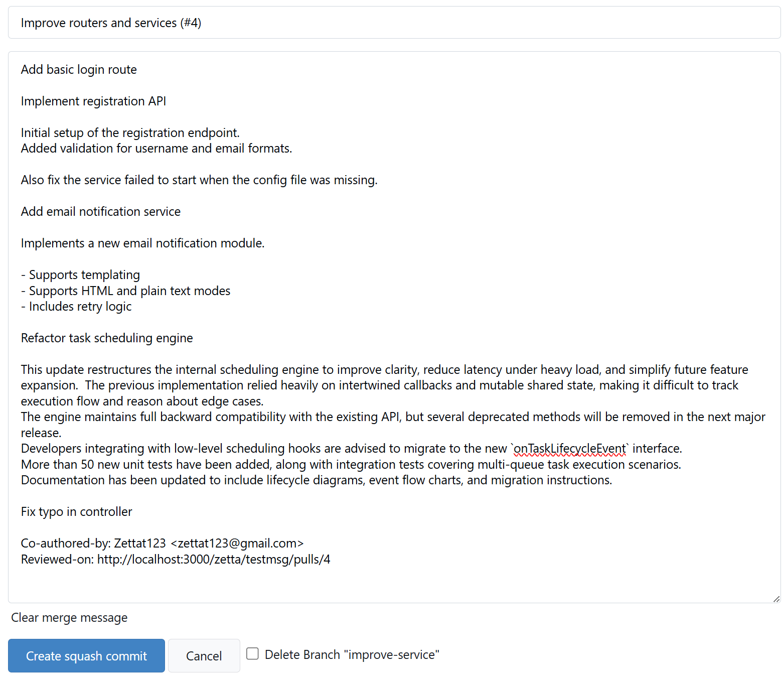This screenshot has width=784, height=679.
Task: Click the "Added validation for username" line
Action: [156, 149]
